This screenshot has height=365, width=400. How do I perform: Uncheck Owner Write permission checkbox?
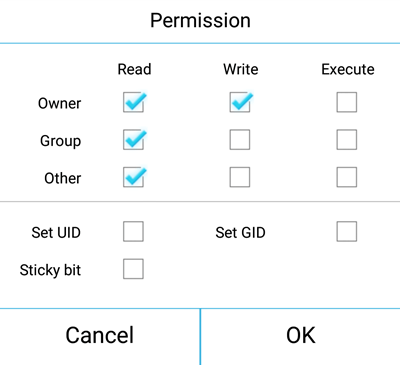pyautogui.click(x=240, y=102)
